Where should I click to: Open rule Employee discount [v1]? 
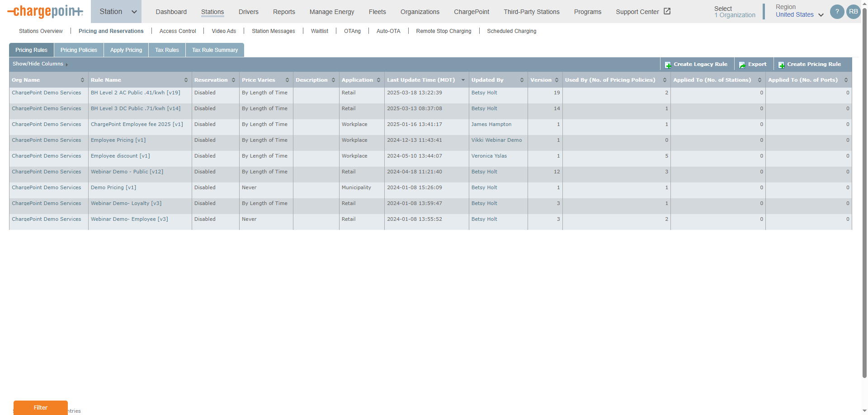120,156
